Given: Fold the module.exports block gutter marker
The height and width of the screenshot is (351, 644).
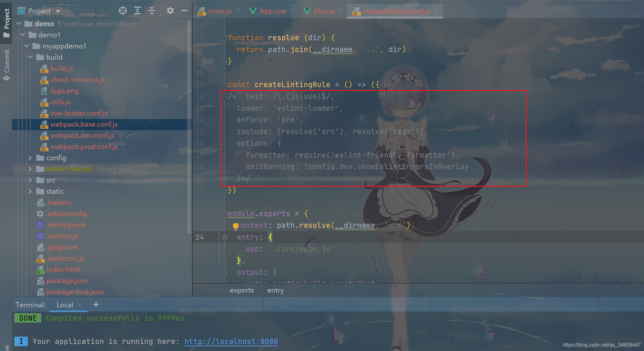Looking at the screenshot, I should (225, 214).
